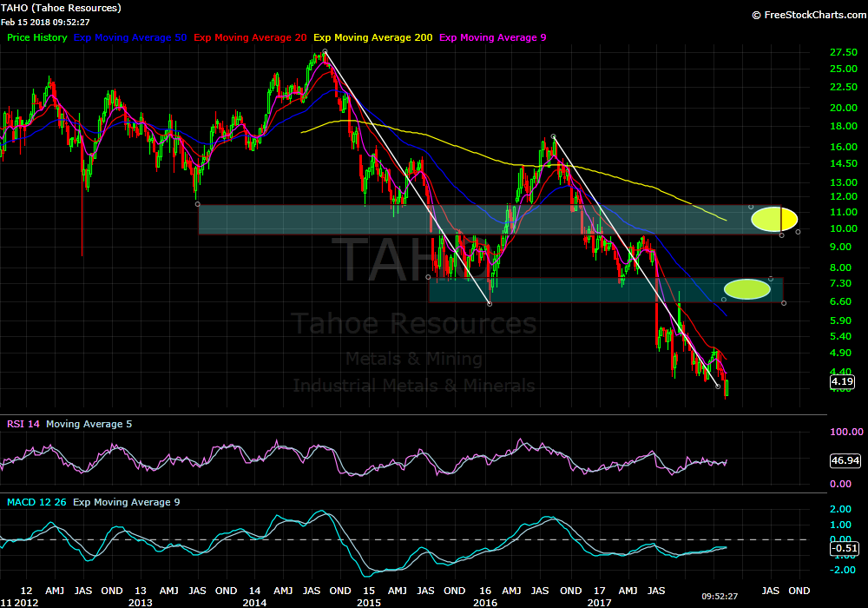Click the TAHO (Tahoe Resources) chart title
868x608 pixels.
click(x=61, y=8)
